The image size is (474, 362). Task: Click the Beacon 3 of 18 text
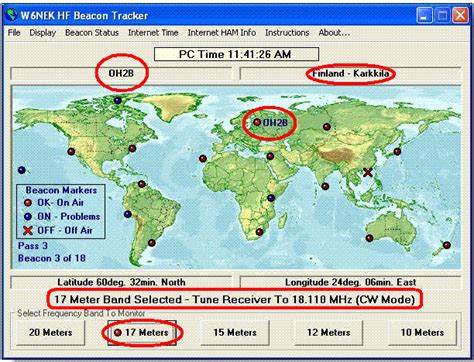(52, 258)
